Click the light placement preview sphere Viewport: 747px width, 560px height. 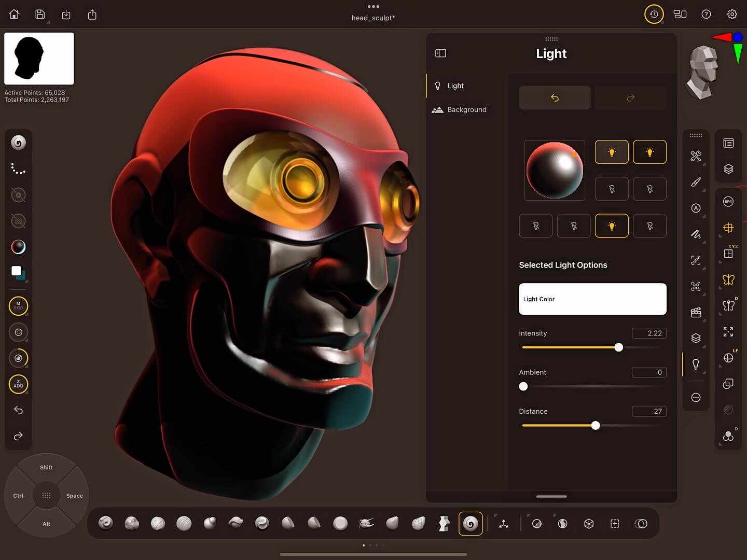point(555,170)
